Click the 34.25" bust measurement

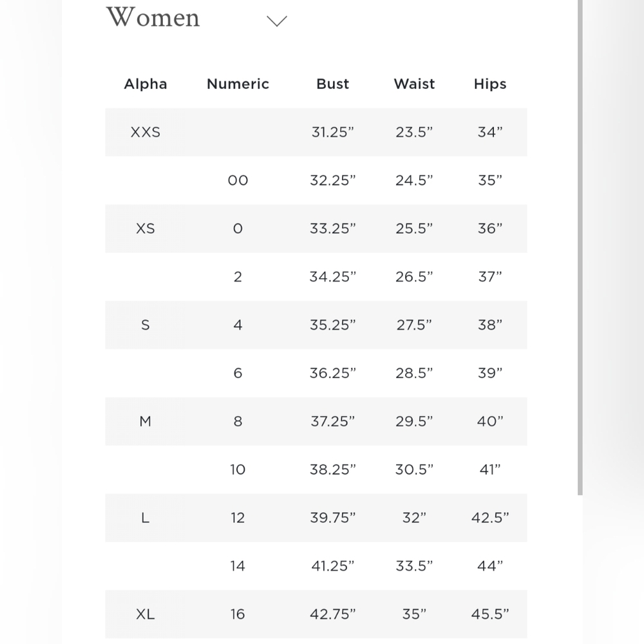coord(332,277)
